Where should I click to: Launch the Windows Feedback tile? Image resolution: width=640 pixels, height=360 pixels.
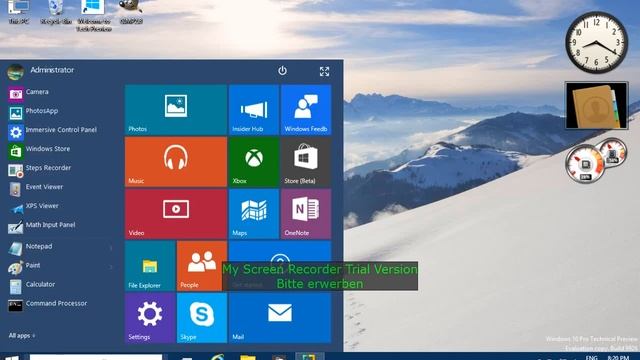(x=306, y=110)
